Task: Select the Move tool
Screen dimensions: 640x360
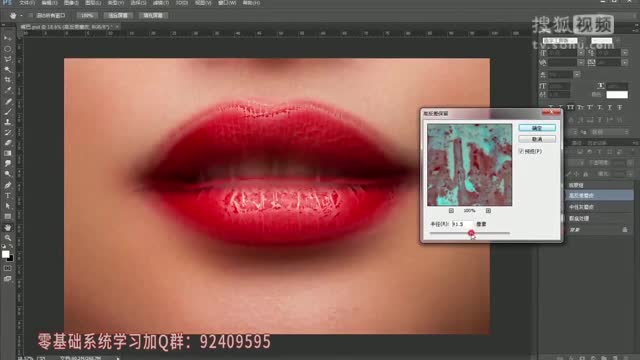Action: point(7,38)
